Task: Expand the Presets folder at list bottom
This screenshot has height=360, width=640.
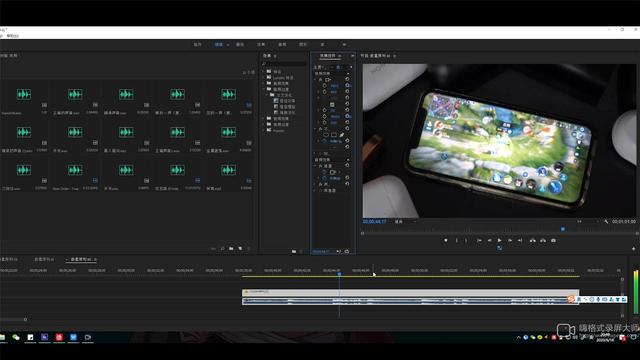Action: (x=264, y=130)
